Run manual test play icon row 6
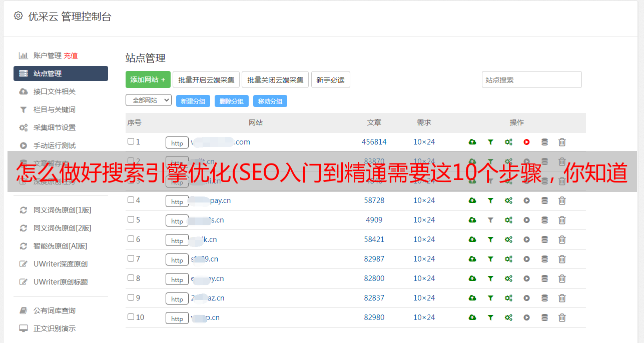 tap(526, 239)
